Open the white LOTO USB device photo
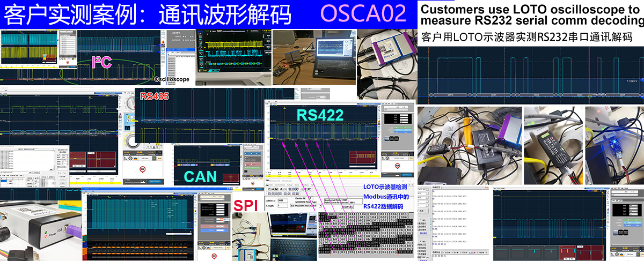Image resolution: width=644 pixels, height=261 pixels. (40, 230)
